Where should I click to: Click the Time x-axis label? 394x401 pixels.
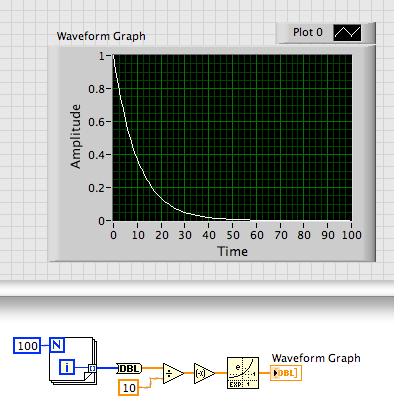(232, 251)
